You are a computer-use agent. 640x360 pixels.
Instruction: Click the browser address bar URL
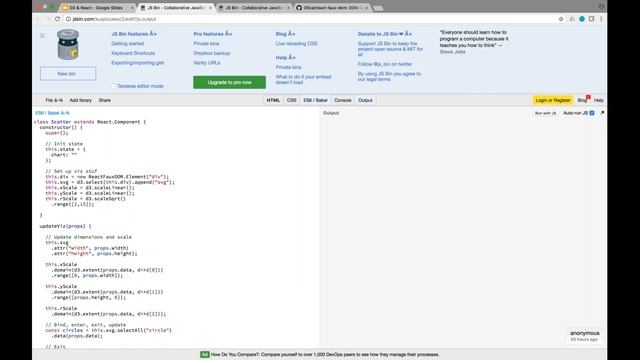pos(114,19)
